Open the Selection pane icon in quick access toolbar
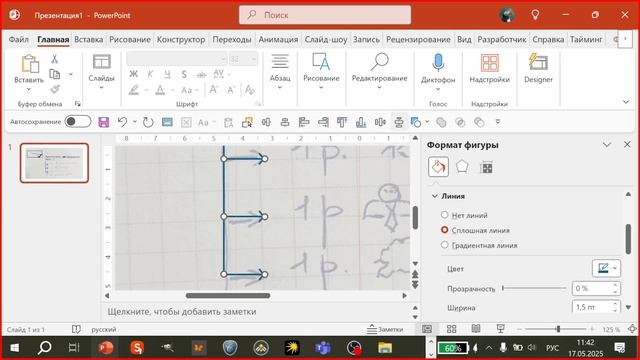This screenshot has width=640, height=360. click(247, 122)
